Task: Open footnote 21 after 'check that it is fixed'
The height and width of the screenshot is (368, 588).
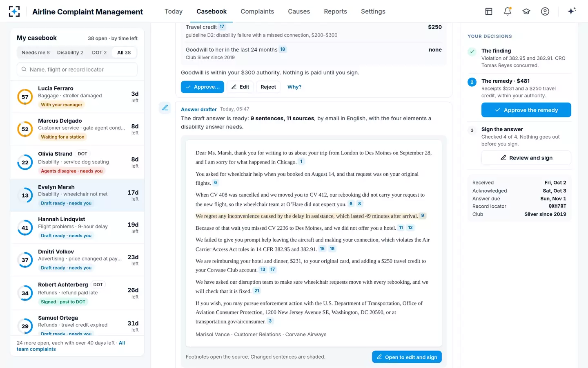Action: coord(257,291)
